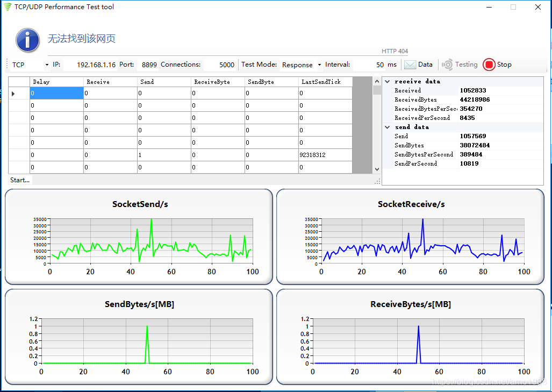Minimize the Performance Test tool window

[x=489, y=7]
